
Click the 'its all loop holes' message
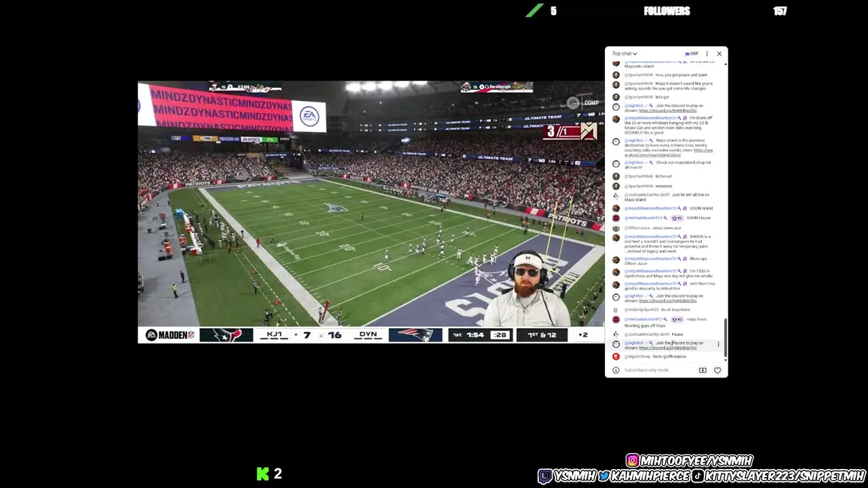coord(675,310)
